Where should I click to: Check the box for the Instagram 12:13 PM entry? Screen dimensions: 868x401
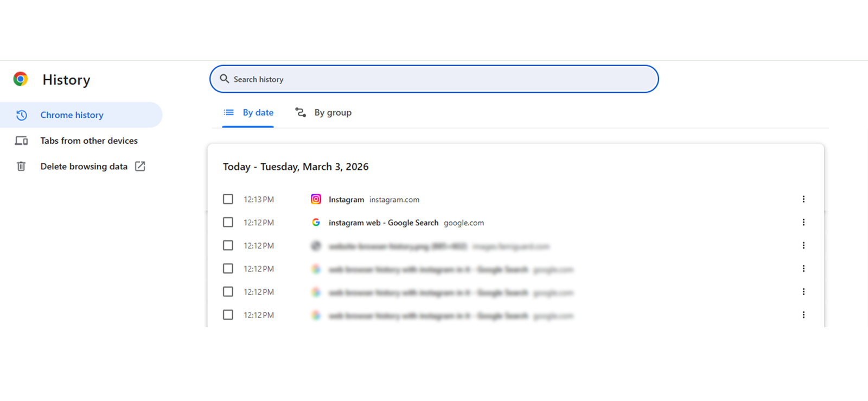(x=228, y=199)
